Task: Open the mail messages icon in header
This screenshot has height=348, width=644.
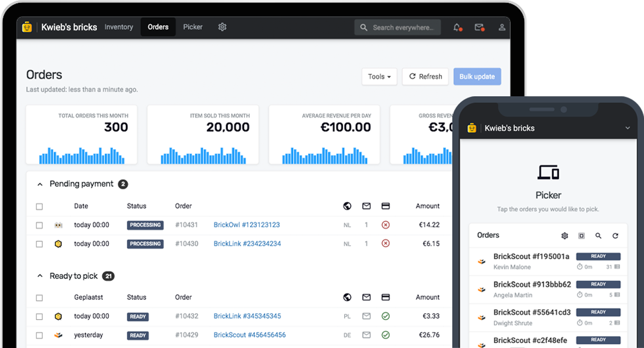Action: point(479,27)
